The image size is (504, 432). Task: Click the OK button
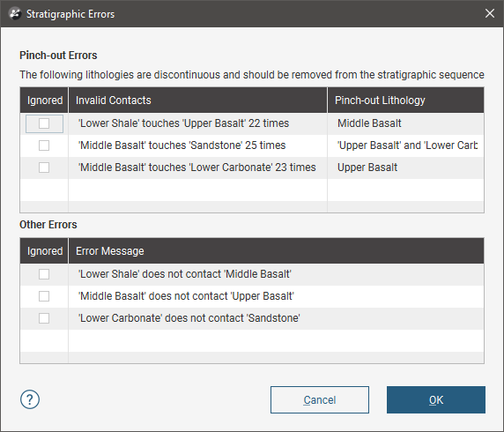tap(436, 400)
